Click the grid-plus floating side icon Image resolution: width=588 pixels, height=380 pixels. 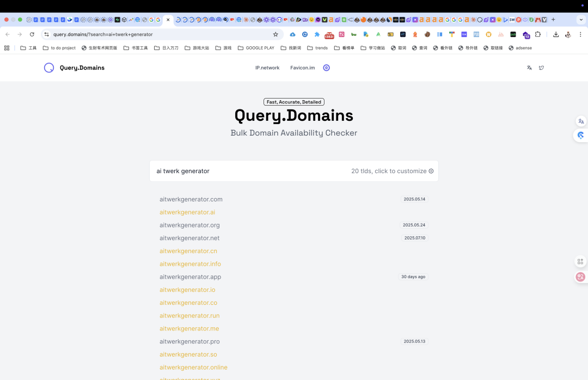click(580, 261)
